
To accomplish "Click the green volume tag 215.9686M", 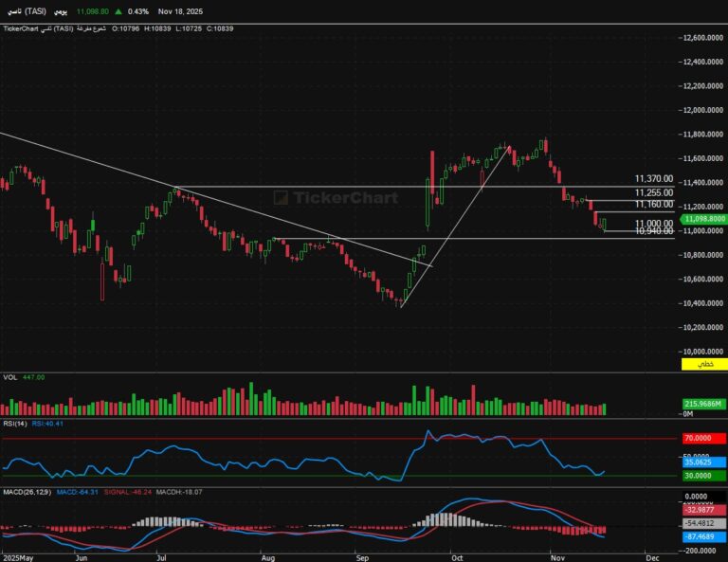I will click(704, 405).
